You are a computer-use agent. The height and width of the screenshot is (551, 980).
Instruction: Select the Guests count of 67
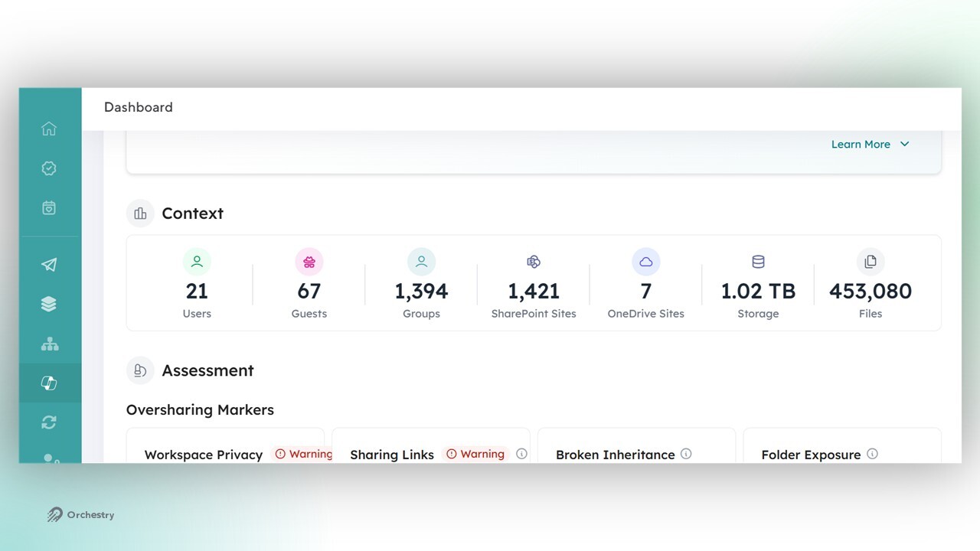pos(309,292)
